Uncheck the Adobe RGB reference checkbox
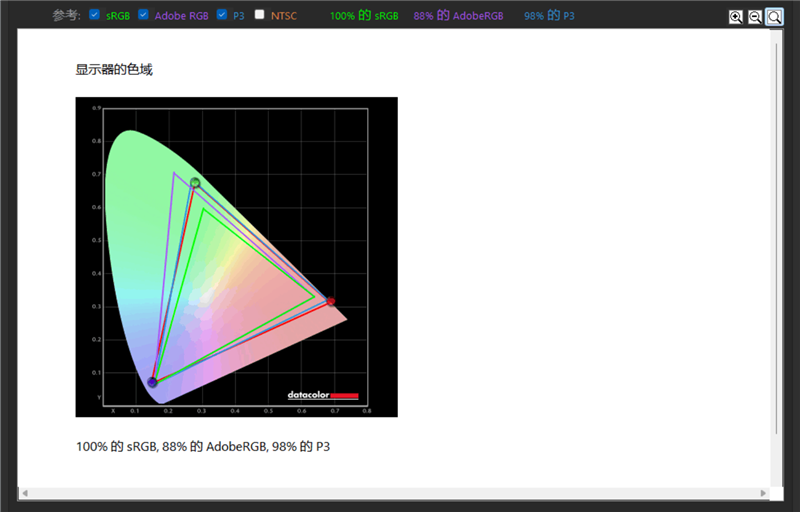Viewport: 800px width, 512px height. [143, 14]
